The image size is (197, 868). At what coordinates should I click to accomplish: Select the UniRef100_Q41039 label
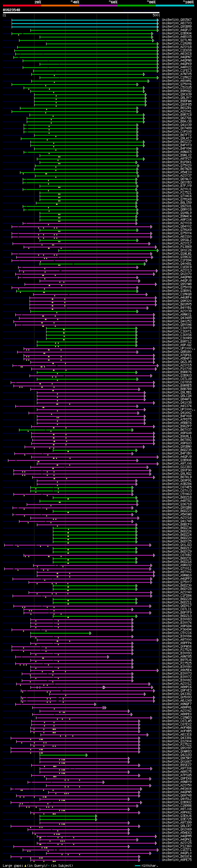click(x=177, y=125)
